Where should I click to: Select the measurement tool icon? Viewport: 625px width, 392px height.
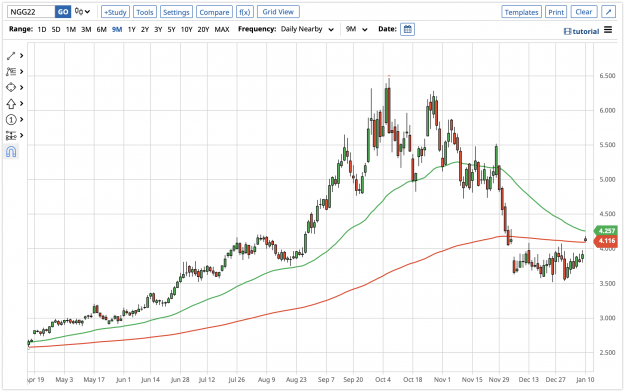(11, 136)
